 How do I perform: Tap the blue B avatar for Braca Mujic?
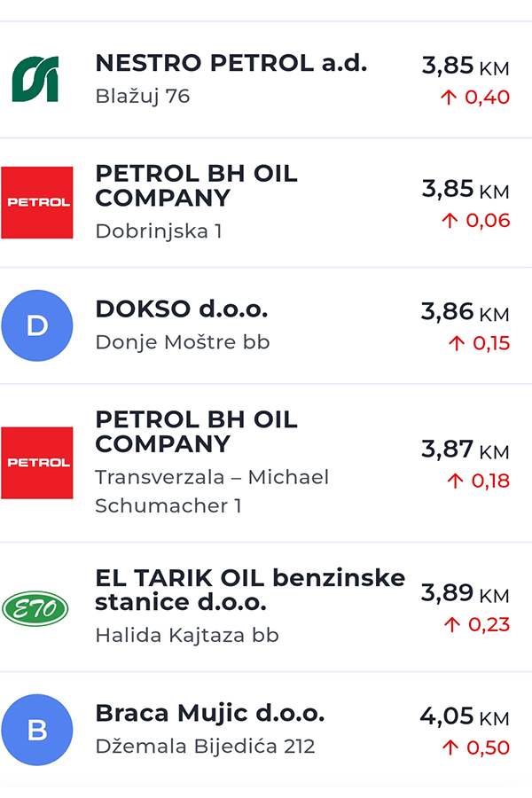tap(36, 730)
